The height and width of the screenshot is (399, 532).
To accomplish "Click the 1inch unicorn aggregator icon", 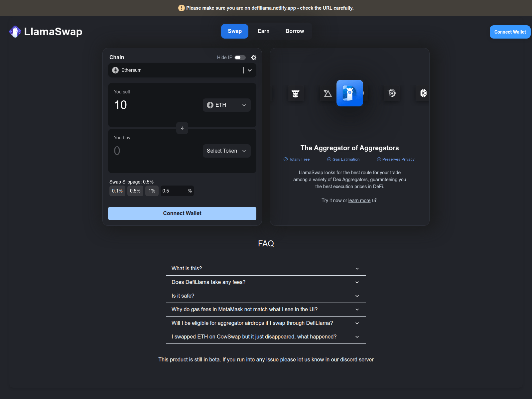I will 392,93.
